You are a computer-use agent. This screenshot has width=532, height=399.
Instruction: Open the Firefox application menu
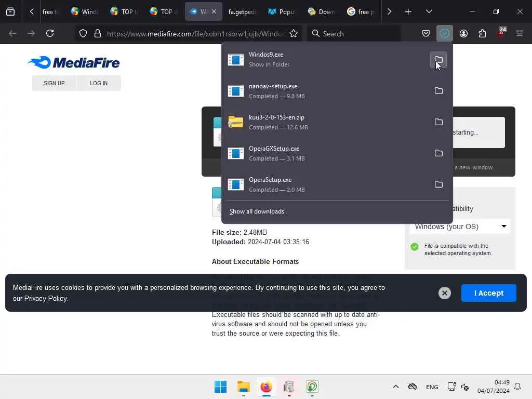coord(520,34)
